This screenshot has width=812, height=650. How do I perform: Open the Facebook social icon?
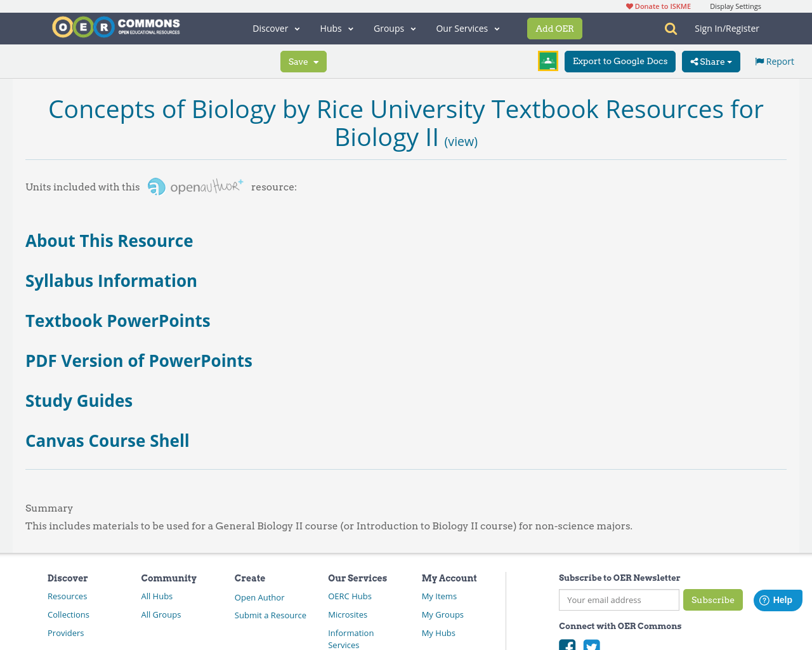point(567,645)
